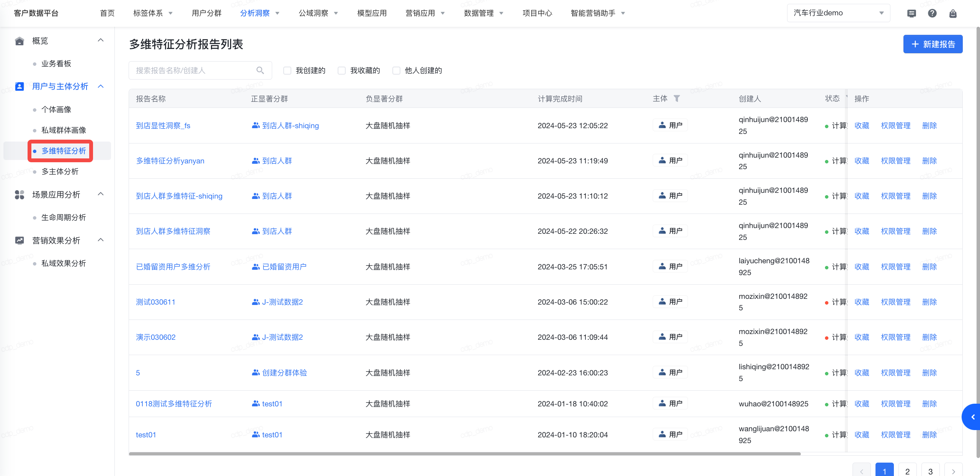Open report 已婚留资用户多维分析
The height and width of the screenshot is (476, 980).
click(173, 267)
